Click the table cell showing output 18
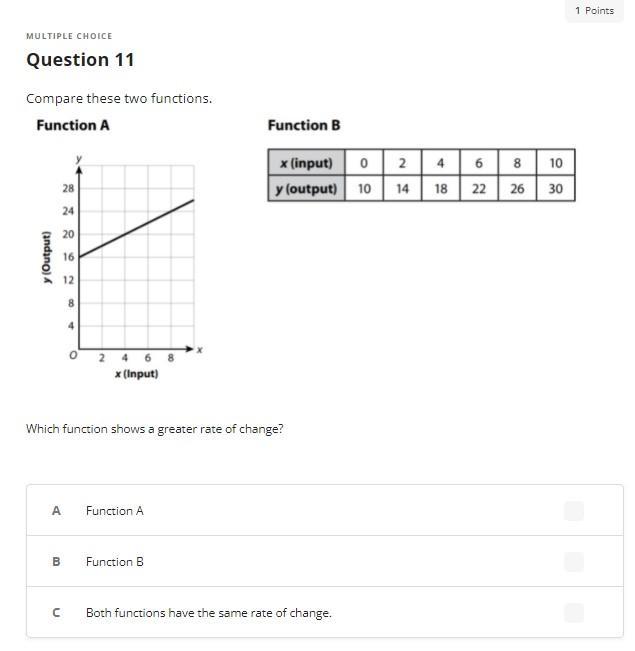635x651 pixels. (440, 188)
